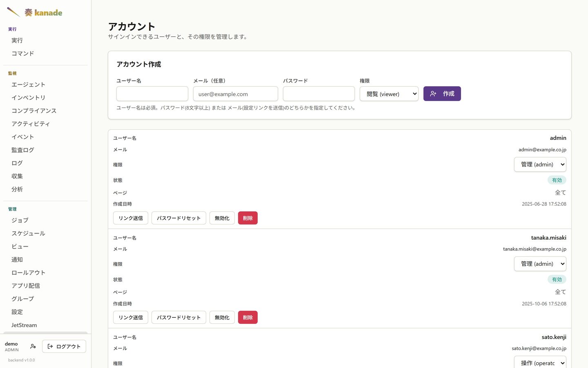Open エージェント in sidebar
Screen dimensions: 588x368
(45, 85)
